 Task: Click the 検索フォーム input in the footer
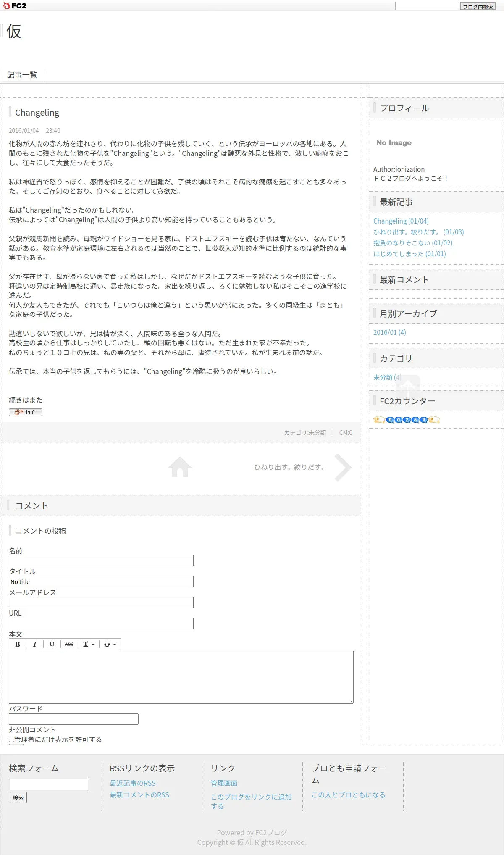click(x=49, y=784)
